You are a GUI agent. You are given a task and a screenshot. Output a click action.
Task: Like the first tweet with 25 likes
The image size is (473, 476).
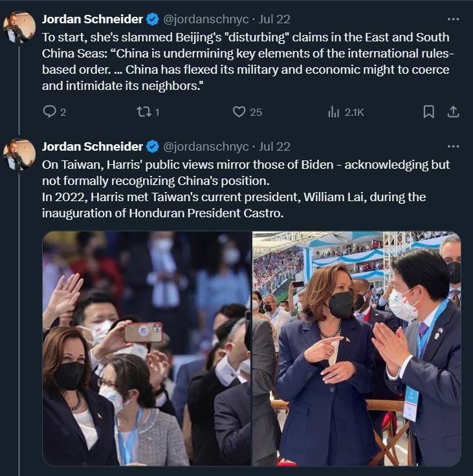click(239, 112)
